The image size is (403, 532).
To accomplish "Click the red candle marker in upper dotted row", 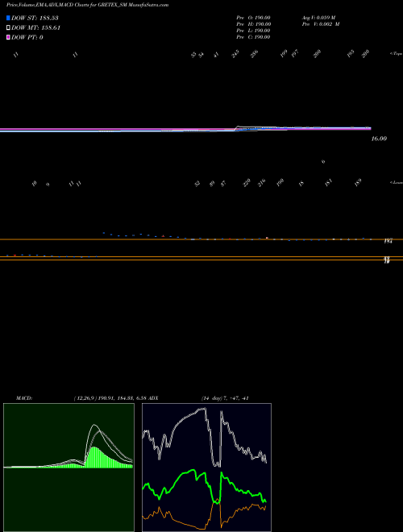I will point(163,236).
